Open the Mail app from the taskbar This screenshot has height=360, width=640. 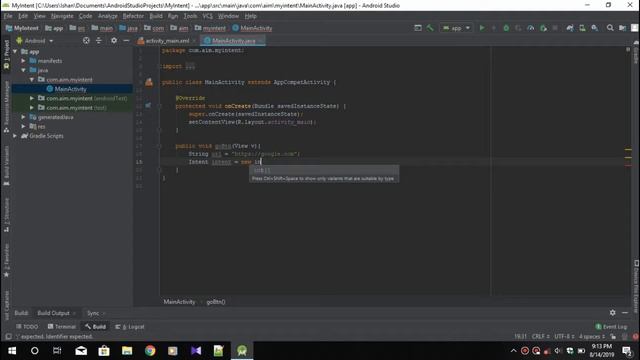click(81, 351)
